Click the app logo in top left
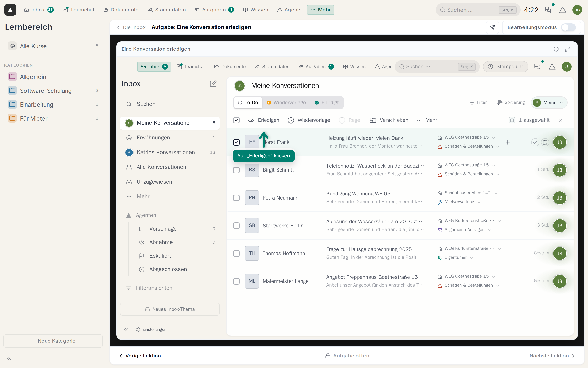This screenshot has width=588, height=368. [10, 10]
